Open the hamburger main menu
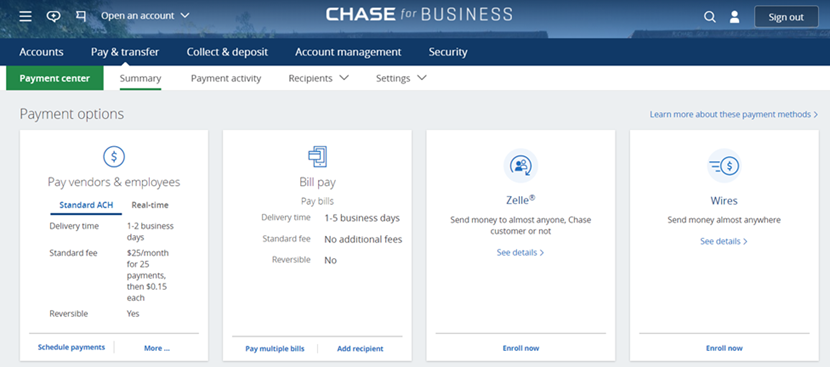Screen dimensions: 830x367 (x=25, y=16)
